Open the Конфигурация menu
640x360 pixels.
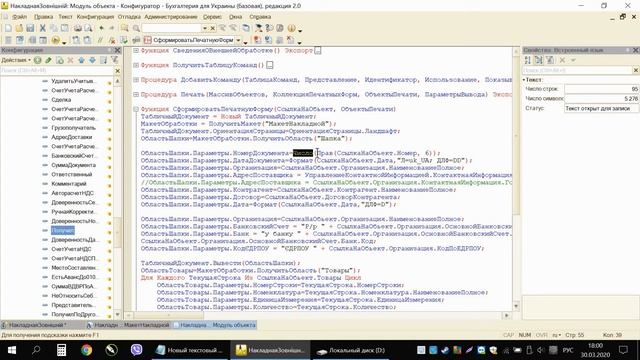pyautogui.click(x=95, y=17)
